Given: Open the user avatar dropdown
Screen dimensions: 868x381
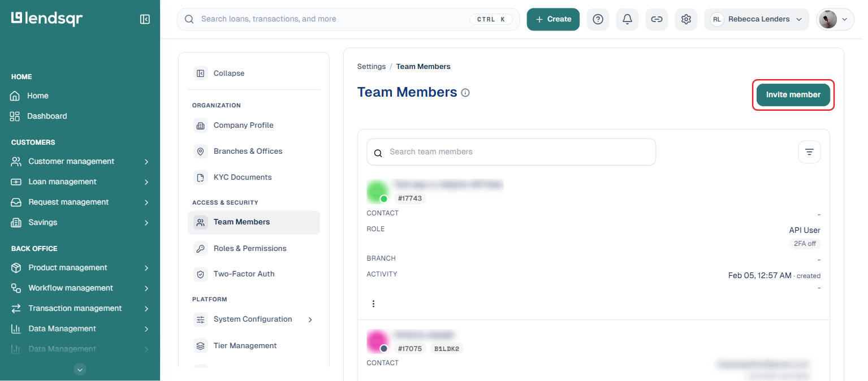Looking at the screenshot, I should coord(835,19).
